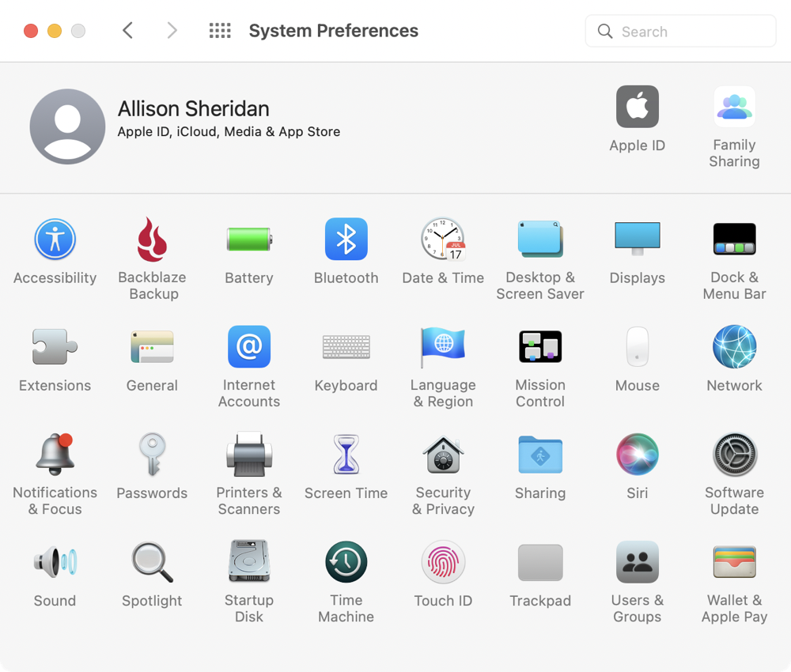Open Startup Disk preferences
The height and width of the screenshot is (672, 791).
tap(248, 562)
